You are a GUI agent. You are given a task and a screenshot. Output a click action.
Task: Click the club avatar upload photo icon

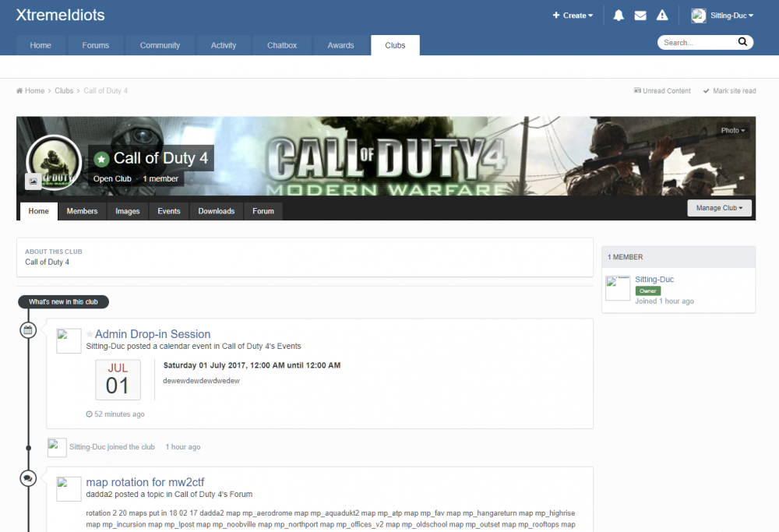(x=33, y=181)
